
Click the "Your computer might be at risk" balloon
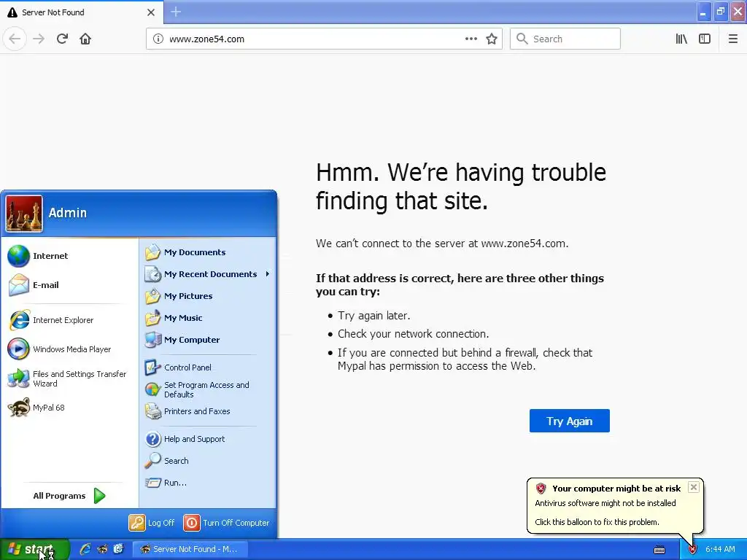pyautogui.click(x=615, y=505)
